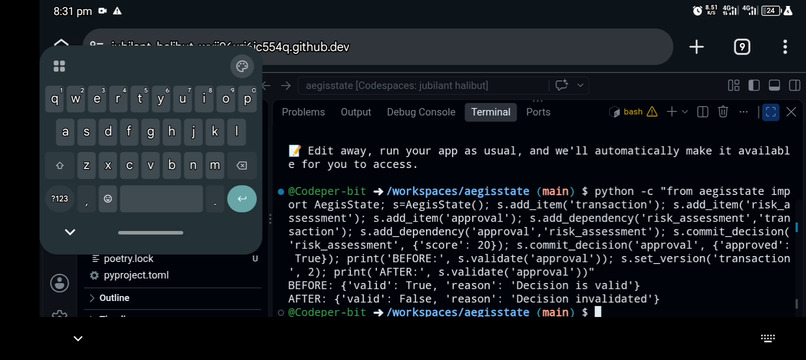
Task: Switch to the Problems tab
Action: pyautogui.click(x=303, y=112)
